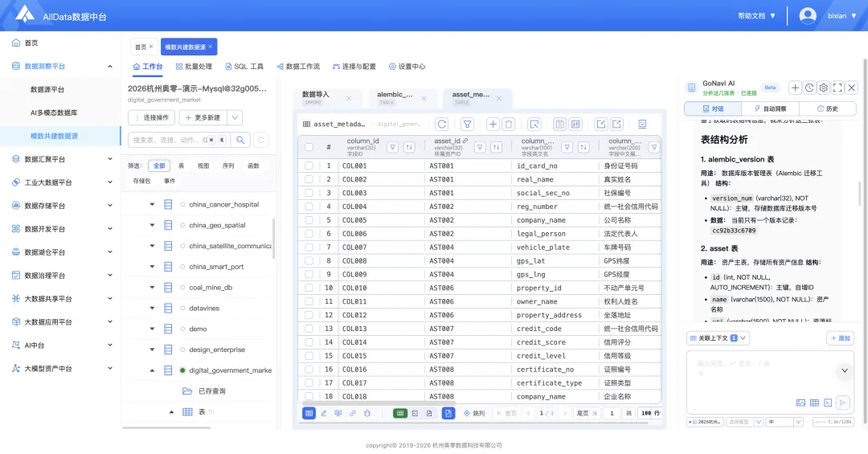The image size is (868, 454).
Task: Click the link chain icon in bottom toolbar
Action: (353, 413)
